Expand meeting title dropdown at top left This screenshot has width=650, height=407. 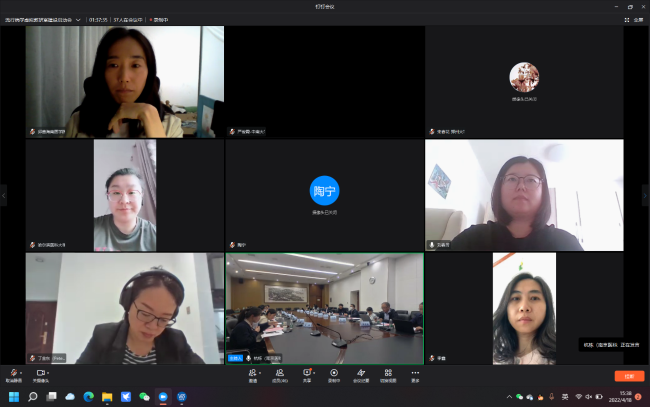(x=78, y=19)
